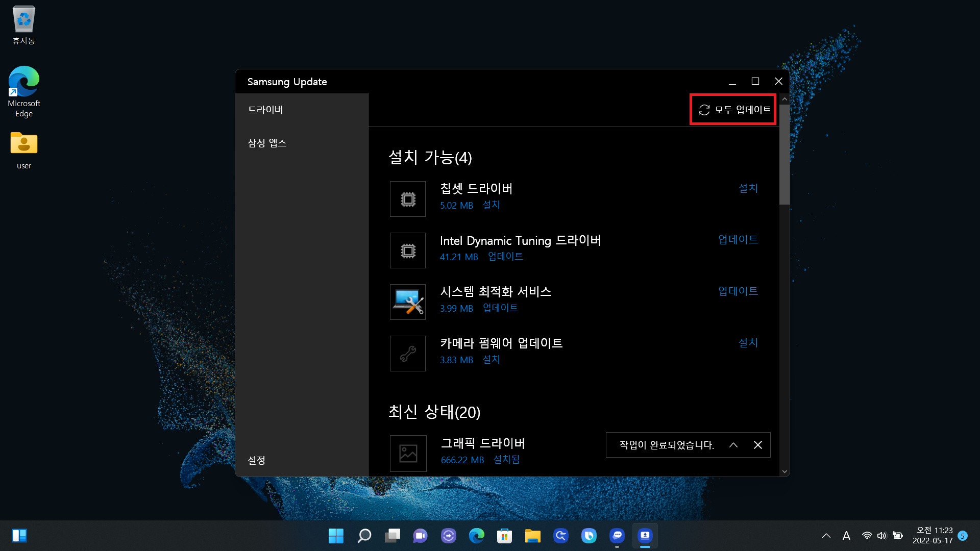Update Intel Dynamic Tuning driver link
This screenshot has height=551, width=980.
pos(738,240)
